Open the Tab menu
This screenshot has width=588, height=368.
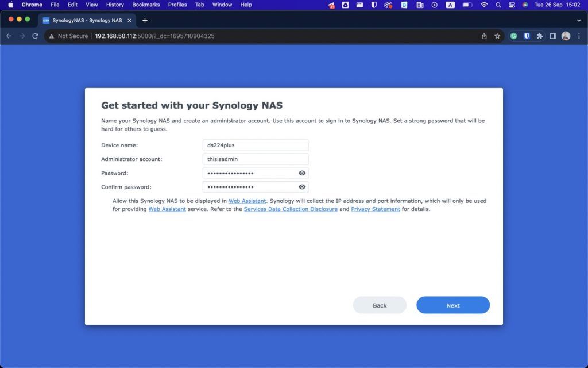(199, 5)
